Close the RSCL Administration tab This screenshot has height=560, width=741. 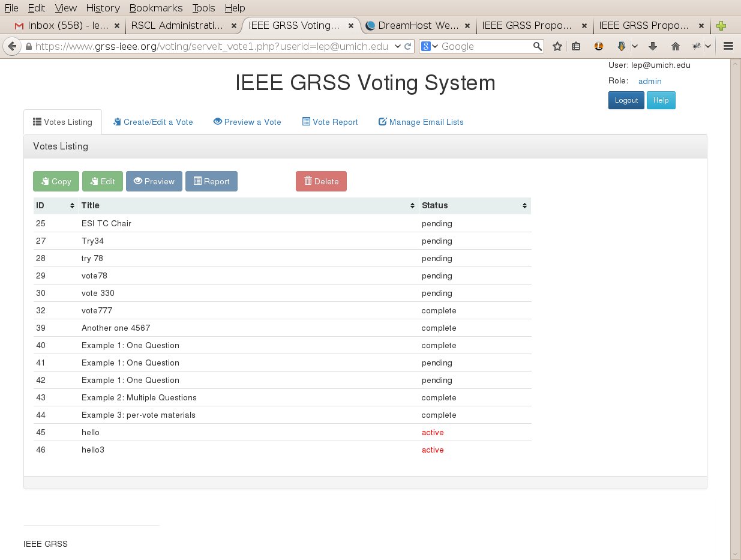pyautogui.click(x=234, y=26)
